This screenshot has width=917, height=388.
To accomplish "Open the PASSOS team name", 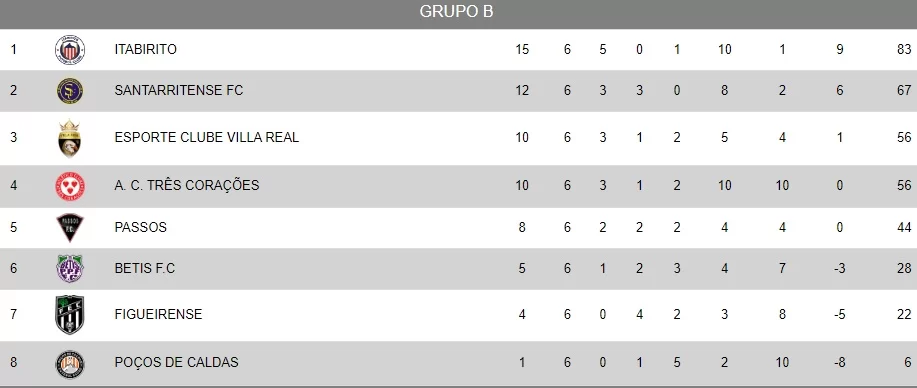I will (x=141, y=227).
